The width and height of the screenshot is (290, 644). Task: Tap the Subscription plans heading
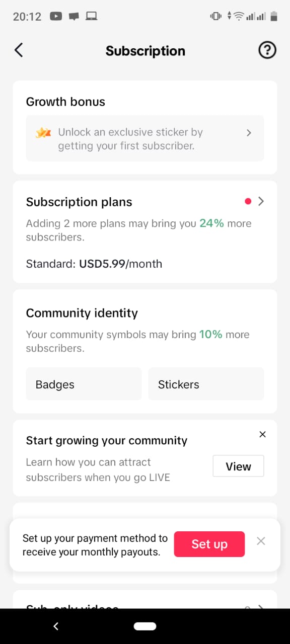pos(79,202)
